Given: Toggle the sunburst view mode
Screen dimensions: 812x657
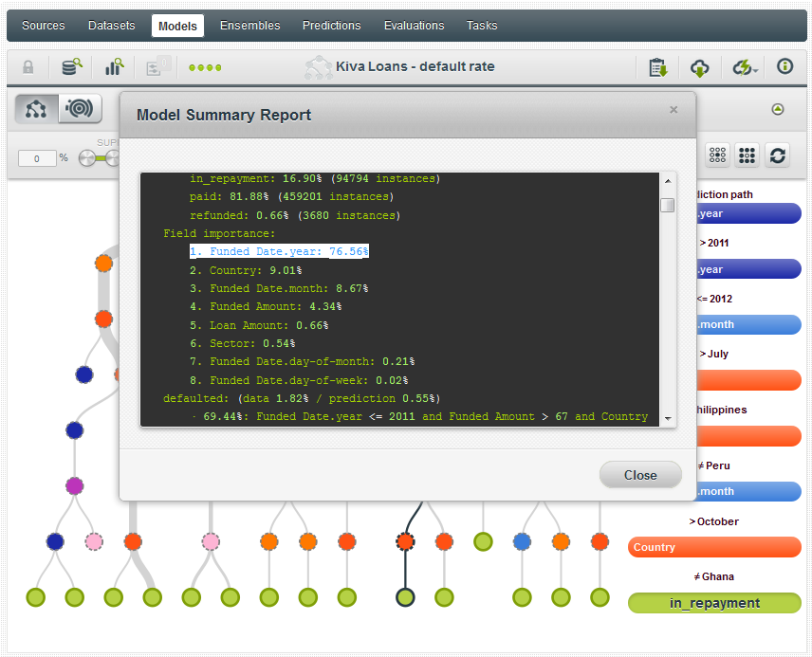Looking at the screenshot, I should pyautogui.click(x=81, y=110).
